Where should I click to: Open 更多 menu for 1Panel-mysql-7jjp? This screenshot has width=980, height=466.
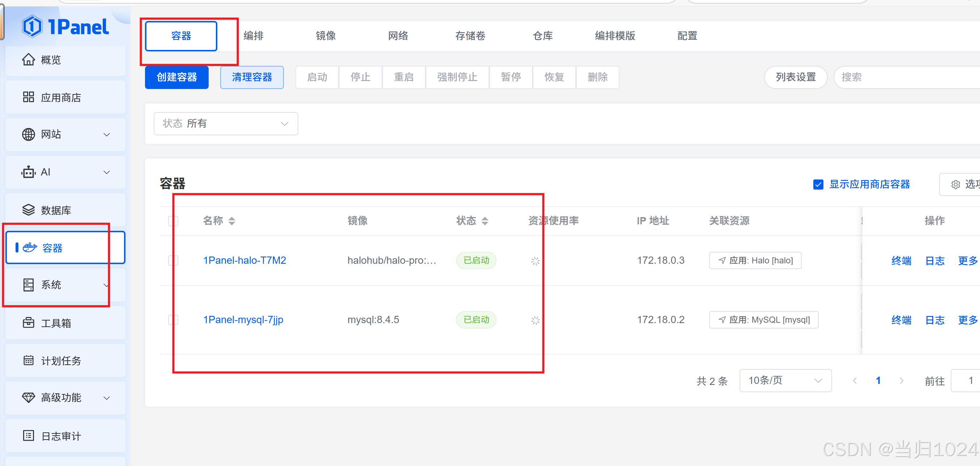coord(968,320)
